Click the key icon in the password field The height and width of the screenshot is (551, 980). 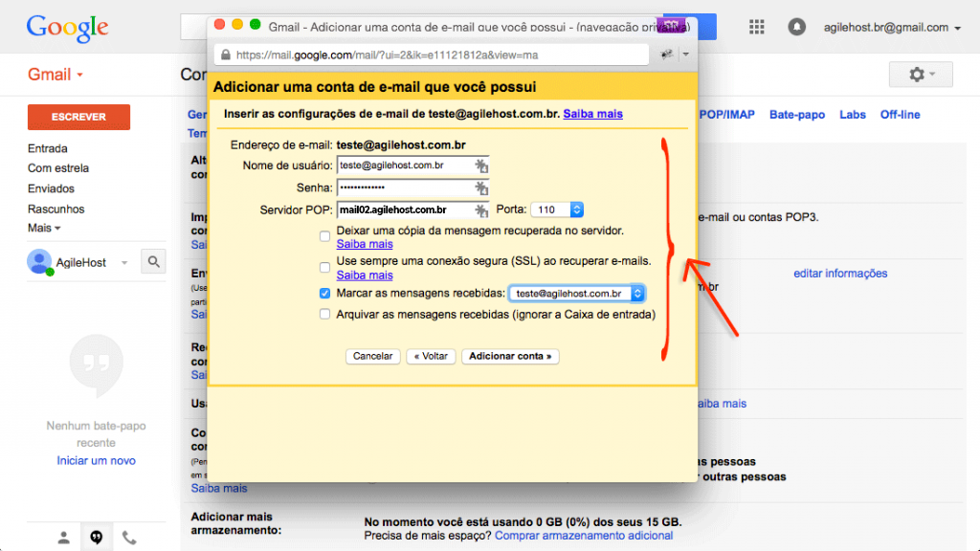[481, 188]
